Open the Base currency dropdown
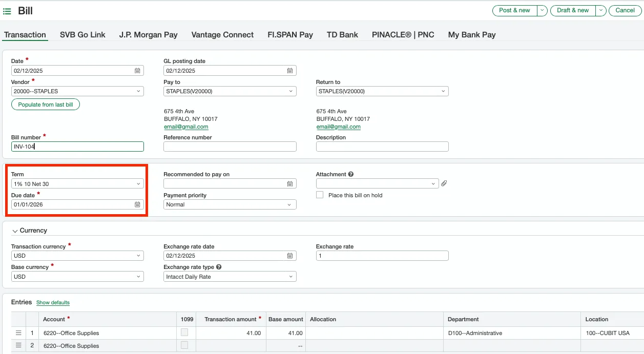This screenshot has height=354, width=644. [x=77, y=277]
